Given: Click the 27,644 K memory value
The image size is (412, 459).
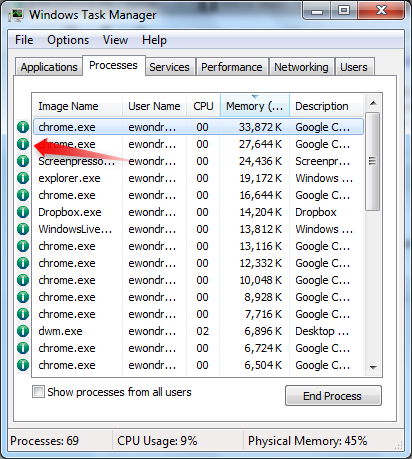Looking at the screenshot, I should point(260,144).
